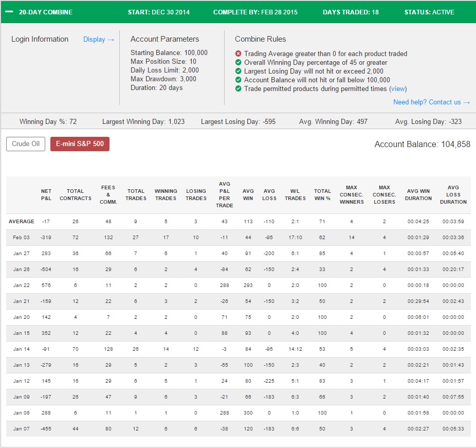Click the red failed Trading Average rule icon

pyautogui.click(x=239, y=54)
